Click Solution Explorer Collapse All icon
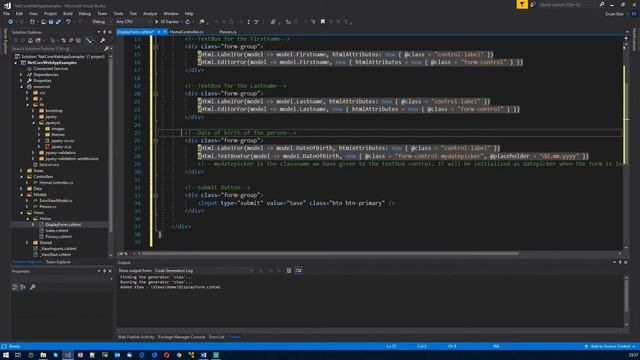 pyautogui.click(x=71, y=40)
